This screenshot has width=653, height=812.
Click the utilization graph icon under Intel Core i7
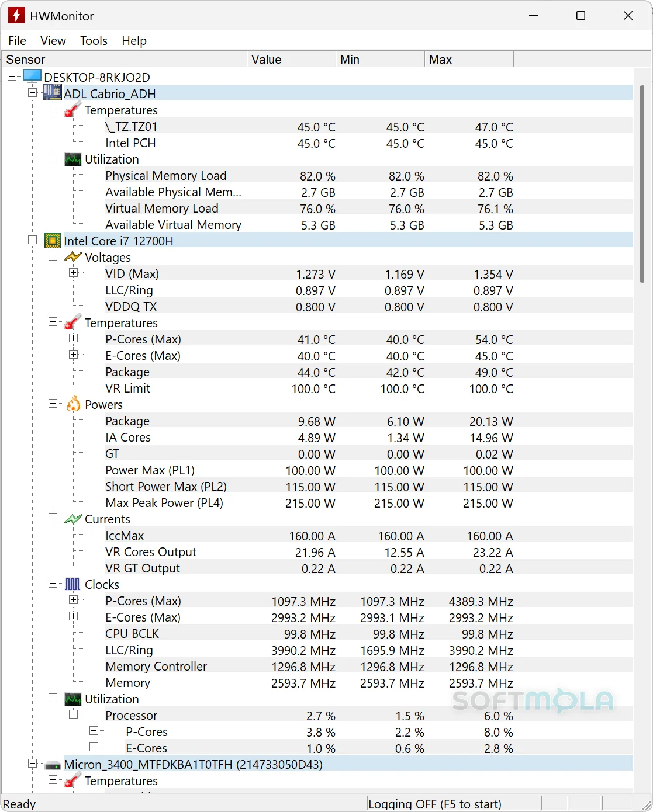click(72, 699)
